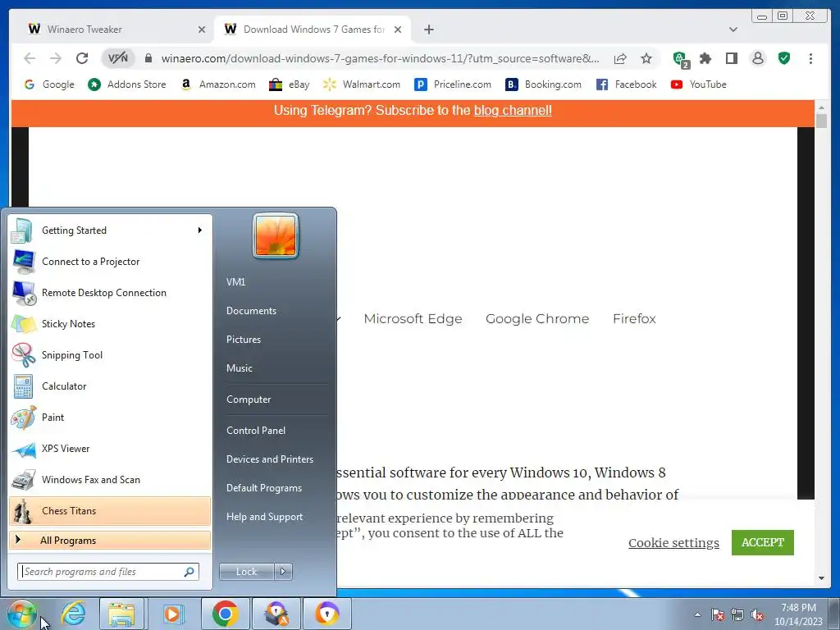Open Internet Explorer from taskbar
The width and height of the screenshot is (840, 630).
click(x=73, y=614)
